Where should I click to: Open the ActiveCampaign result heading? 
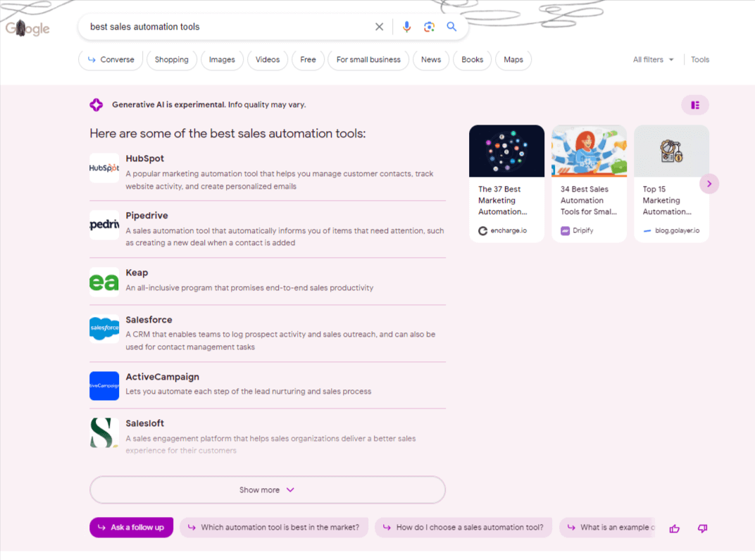pos(162,377)
